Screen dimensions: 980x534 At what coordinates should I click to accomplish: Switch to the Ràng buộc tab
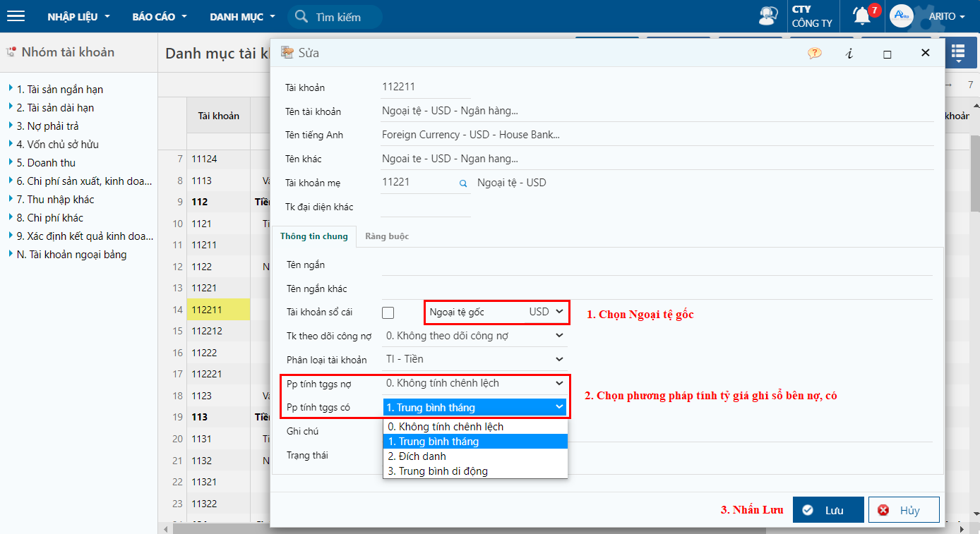coord(387,236)
